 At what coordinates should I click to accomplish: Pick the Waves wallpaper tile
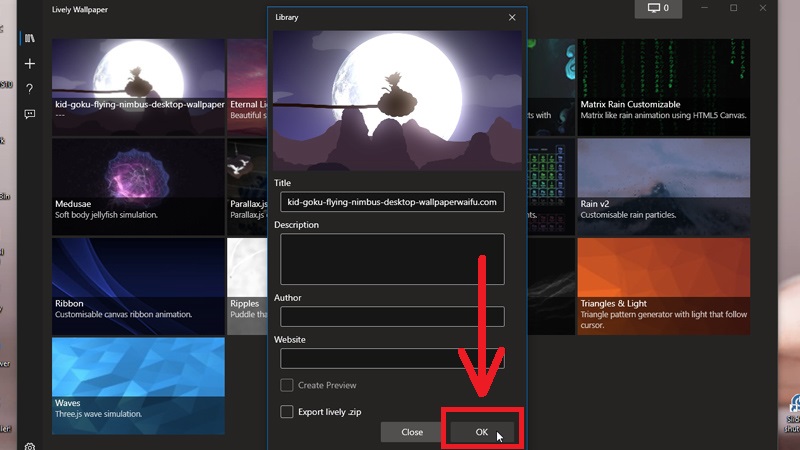(138, 380)
